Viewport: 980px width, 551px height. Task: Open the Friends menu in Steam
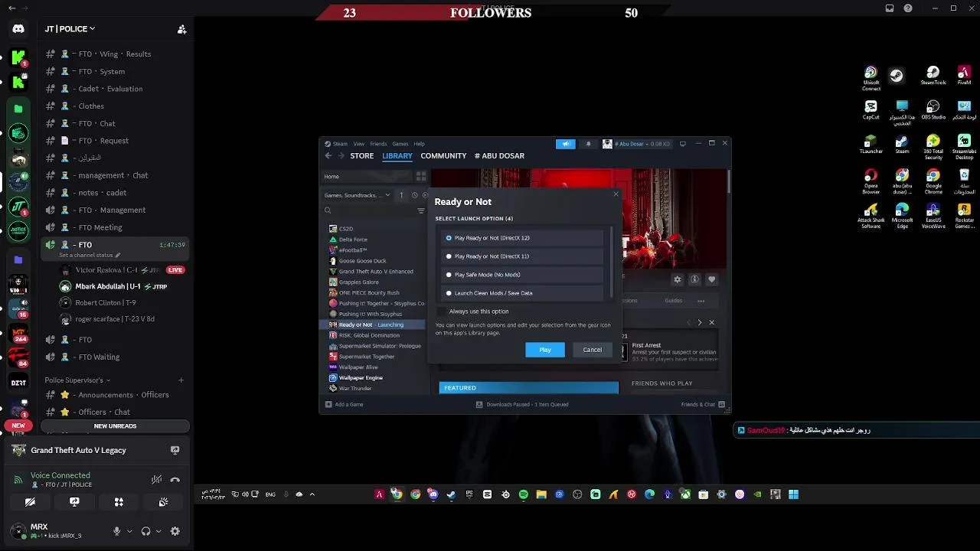click(x=379, y=144)
